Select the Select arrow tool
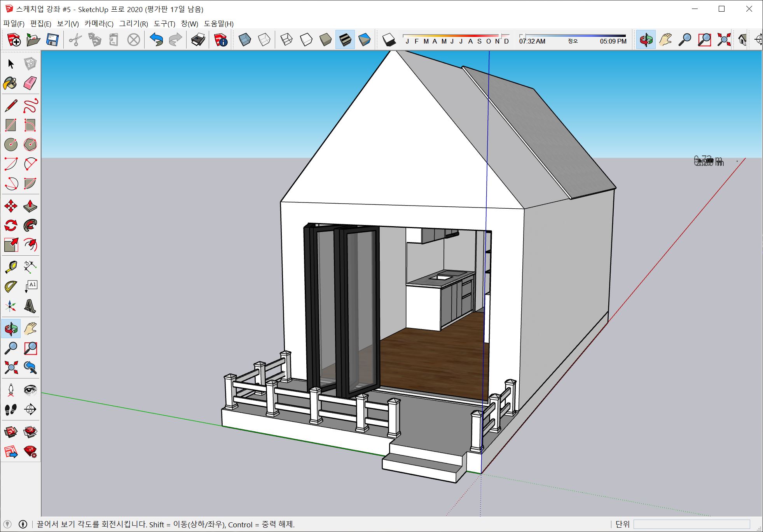Image resolution: width=763 pixels, height=532 pixels. (11, 64)
